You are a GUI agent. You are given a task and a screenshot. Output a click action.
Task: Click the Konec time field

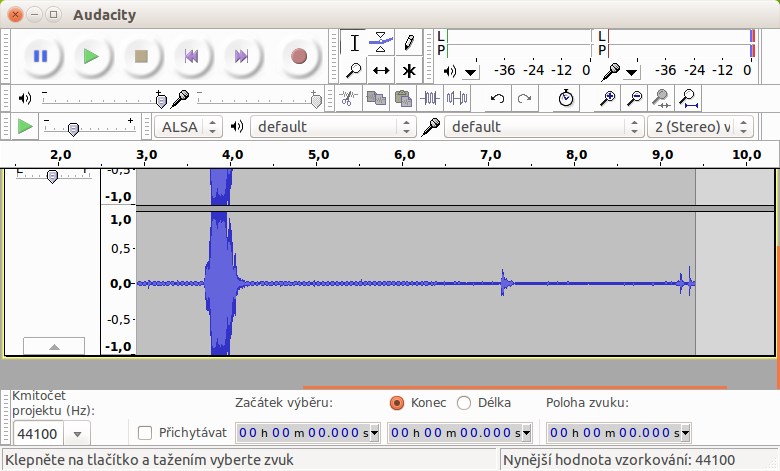click(x=455, y=433)
